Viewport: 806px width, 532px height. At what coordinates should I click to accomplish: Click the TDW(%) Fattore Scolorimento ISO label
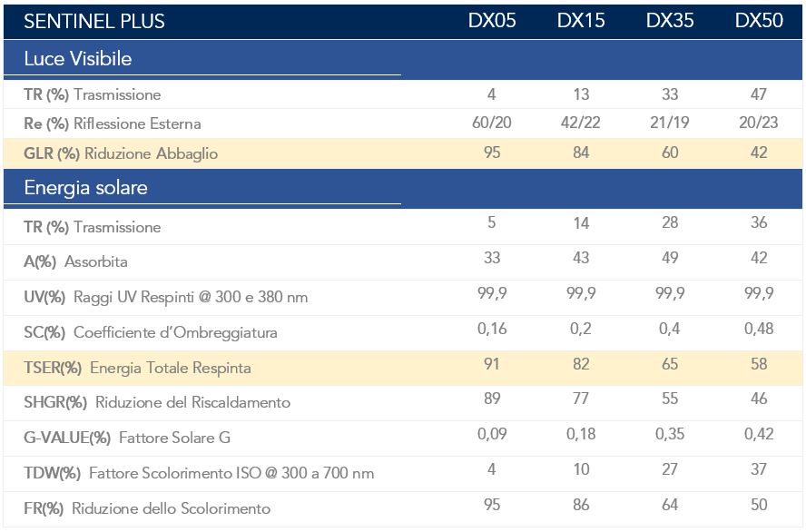coord(199,474)
